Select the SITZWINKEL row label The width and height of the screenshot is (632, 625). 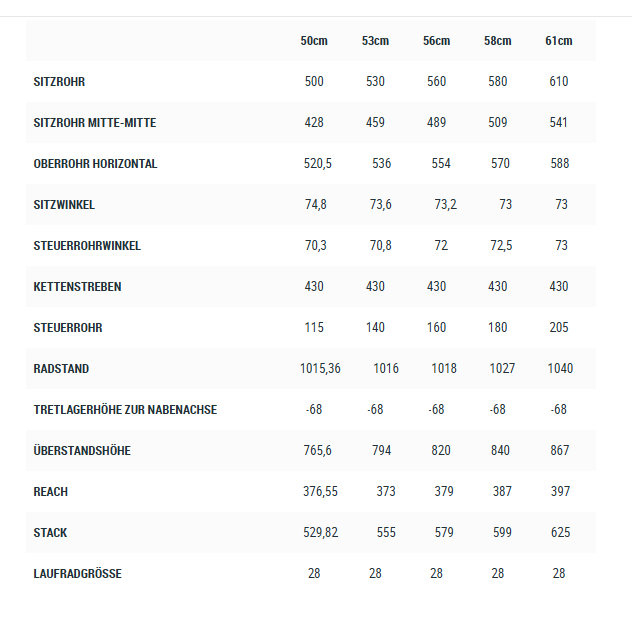click(64, 205)
